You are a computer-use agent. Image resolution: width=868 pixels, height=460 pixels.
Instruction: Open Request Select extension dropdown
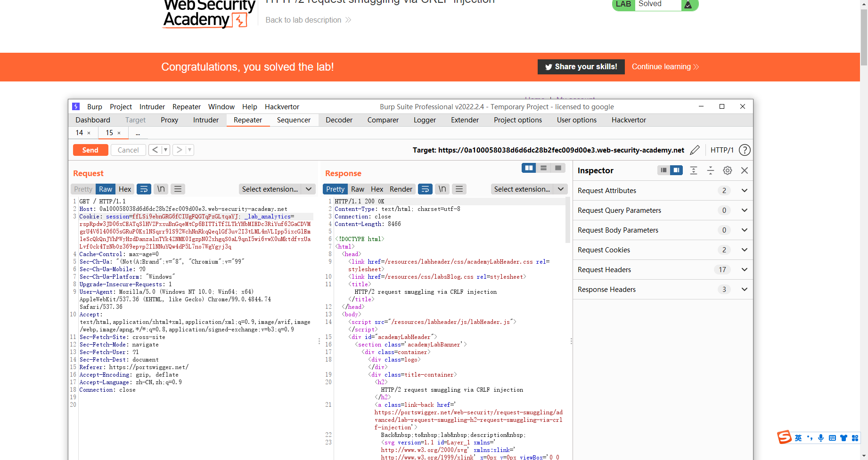(277, 189)
